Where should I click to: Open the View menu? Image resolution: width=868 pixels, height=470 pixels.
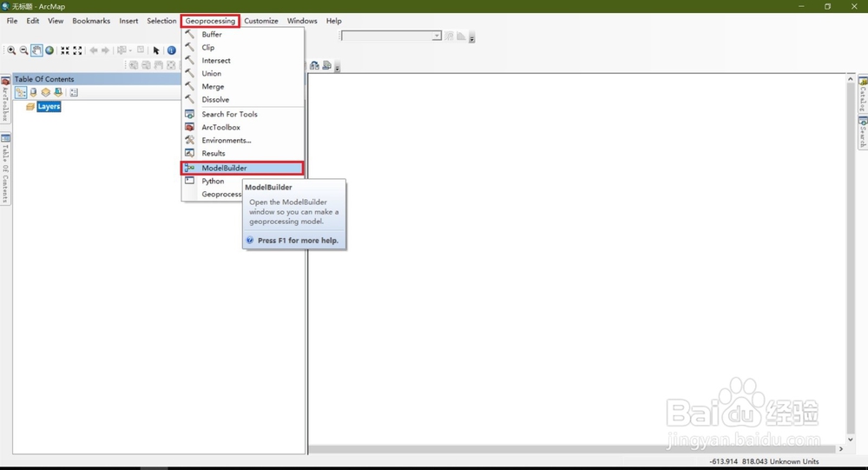coord(56,21)
